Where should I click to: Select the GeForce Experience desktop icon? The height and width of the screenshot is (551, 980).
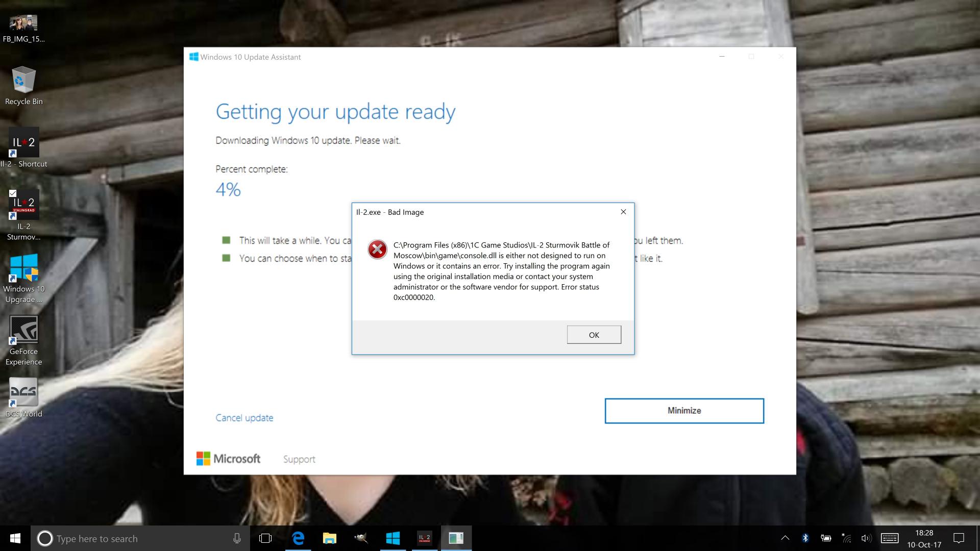coord(23,331)
